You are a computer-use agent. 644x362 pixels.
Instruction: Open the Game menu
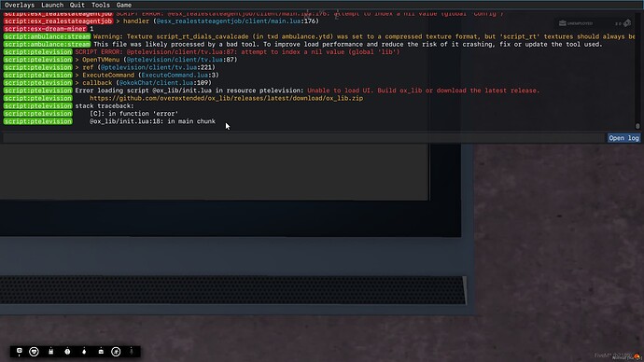[123, 5]
